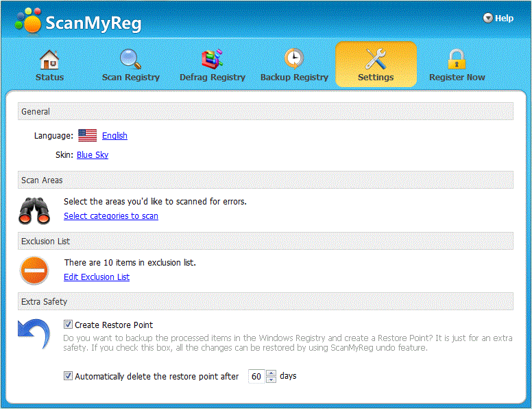Open the Register Now tab label

click(457, 78)
